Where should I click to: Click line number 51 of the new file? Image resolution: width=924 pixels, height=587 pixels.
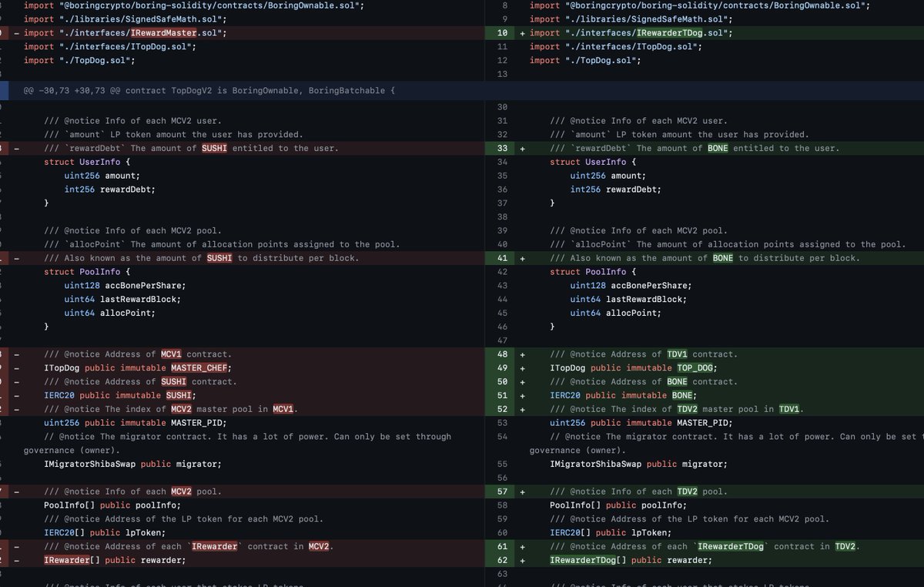502,395
